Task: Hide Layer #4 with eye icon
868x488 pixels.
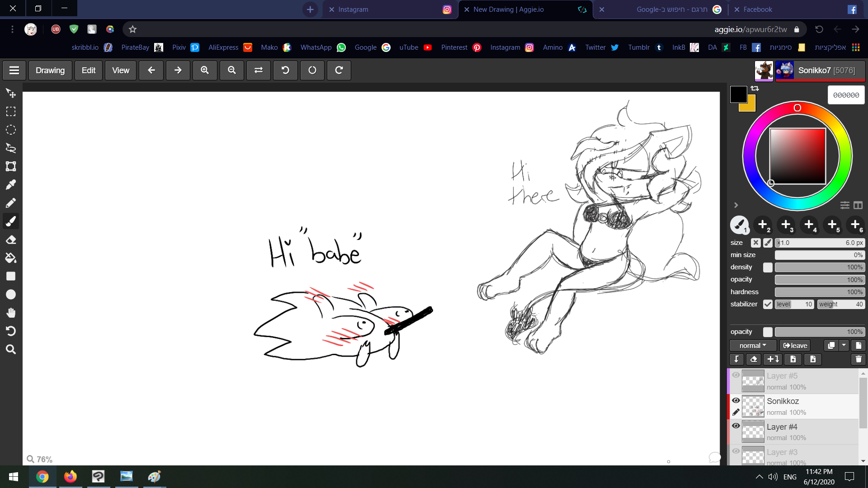Action: point(736,426)
